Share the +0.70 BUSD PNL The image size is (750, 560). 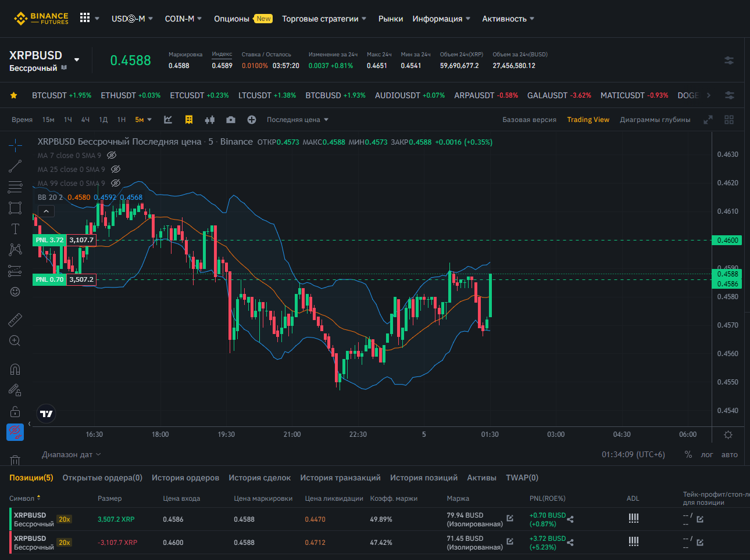click(570, 519)
